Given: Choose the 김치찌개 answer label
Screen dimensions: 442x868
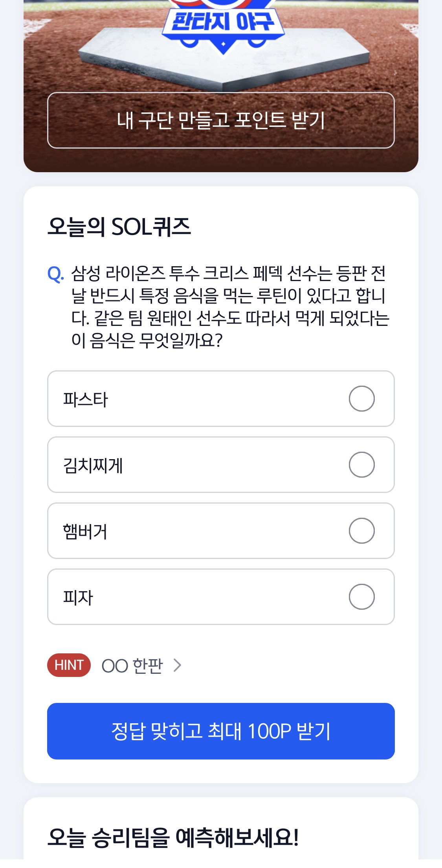Looking at the screenshot, I should (93, 465).
